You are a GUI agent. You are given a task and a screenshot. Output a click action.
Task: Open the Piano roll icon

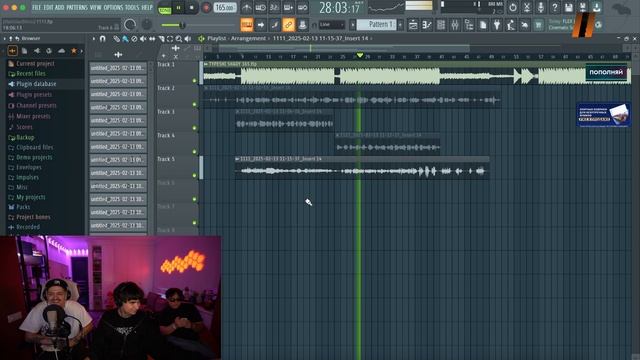pos(427,25)
